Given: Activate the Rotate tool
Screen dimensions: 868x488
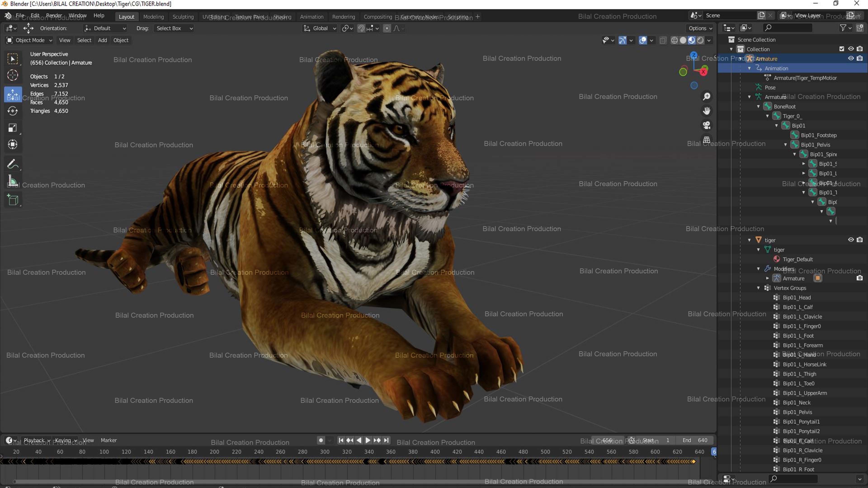Looking at the screenshot, I should [13, 111].
